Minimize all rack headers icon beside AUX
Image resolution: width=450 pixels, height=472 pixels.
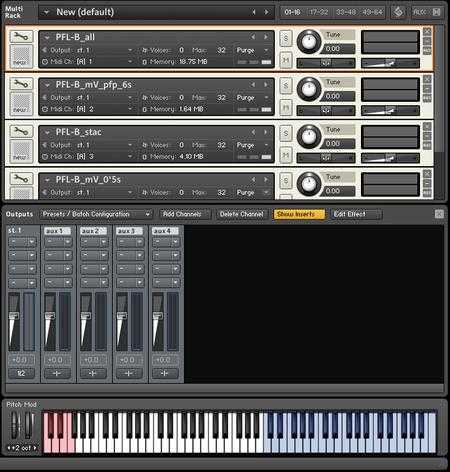tap(436, 12)
